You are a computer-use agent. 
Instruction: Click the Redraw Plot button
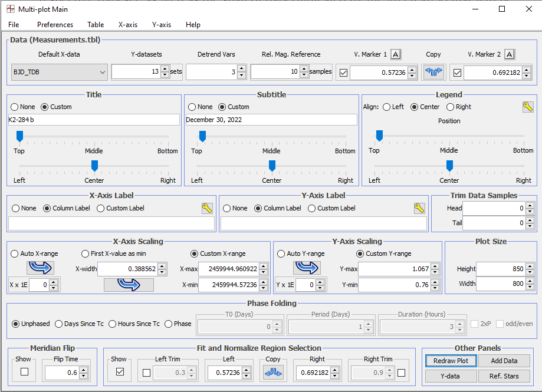[450, 361]
